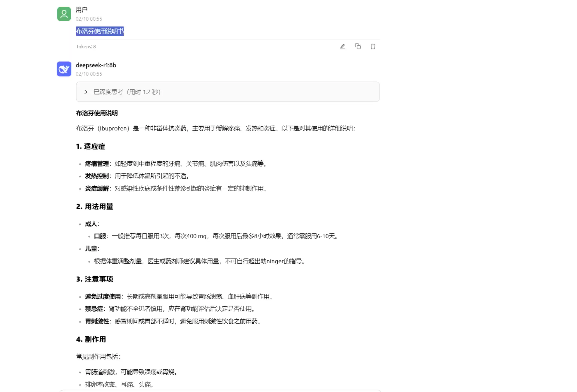This screenshot has height=392, width=577.
Task: Click the section heading 3. 注意事项
Action: pos(95,279)
